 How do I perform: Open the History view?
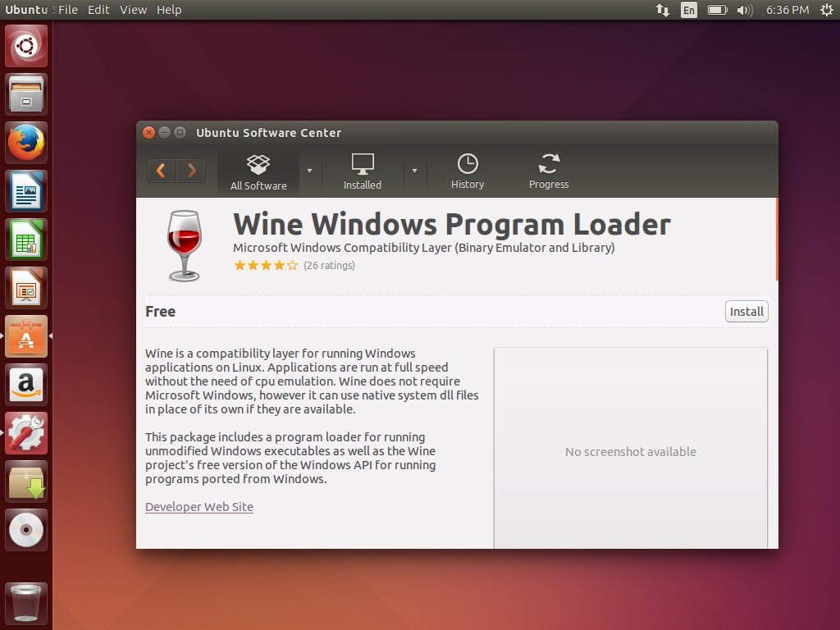click(467, 172)
